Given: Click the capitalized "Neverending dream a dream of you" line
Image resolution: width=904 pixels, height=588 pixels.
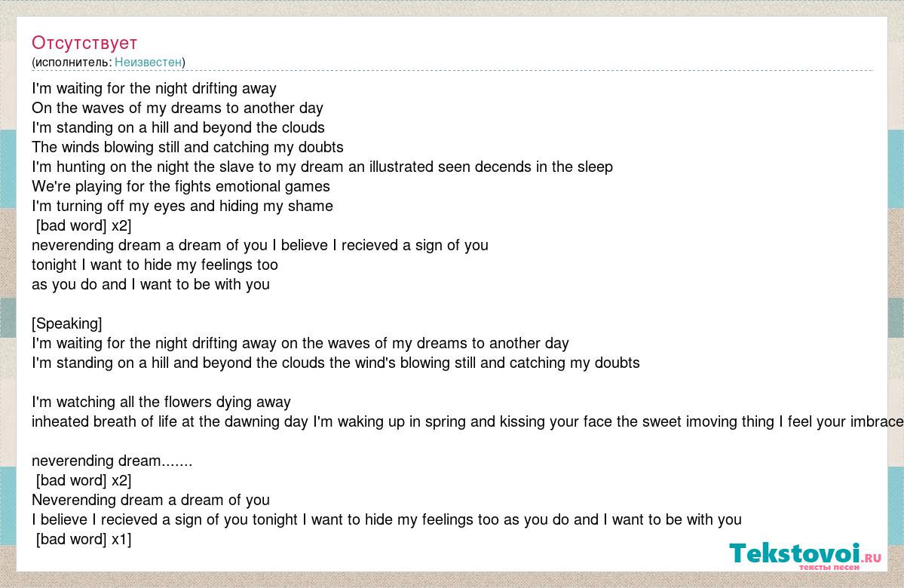Looking at the screenshot, I should tap(151, 501).
